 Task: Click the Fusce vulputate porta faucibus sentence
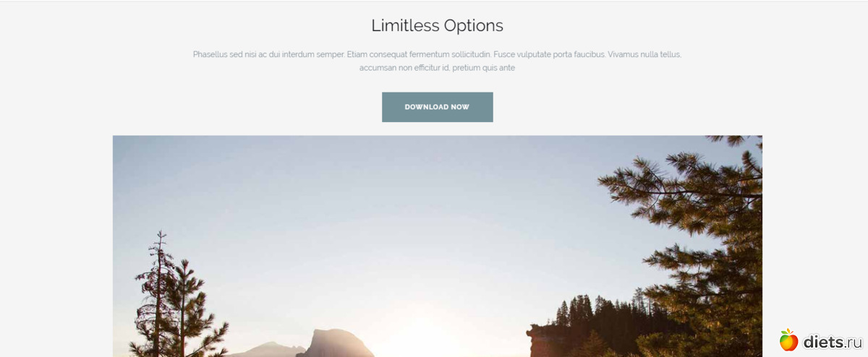click(x=548, y=54)
